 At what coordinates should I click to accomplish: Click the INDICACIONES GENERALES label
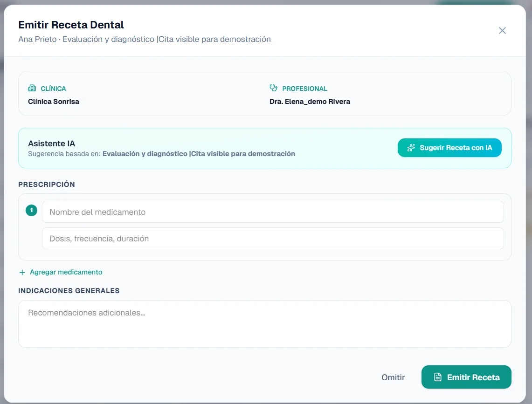click(69, 291)
